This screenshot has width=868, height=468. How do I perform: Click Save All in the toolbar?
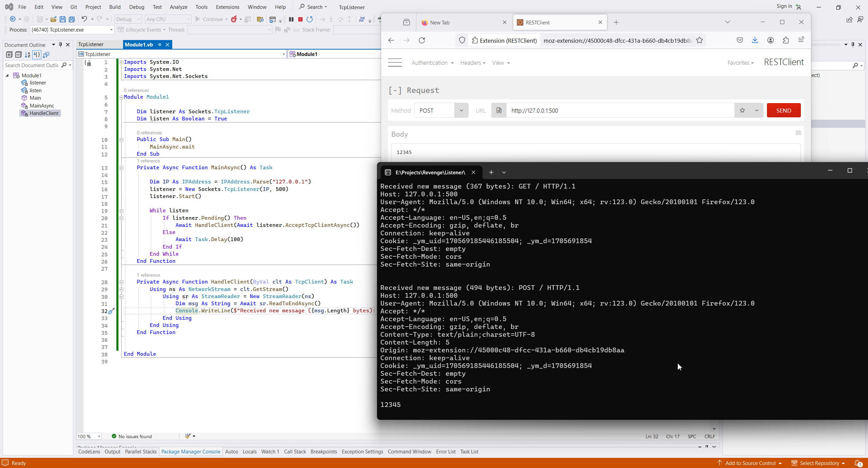pyautogui.click(x=72, y=19)
